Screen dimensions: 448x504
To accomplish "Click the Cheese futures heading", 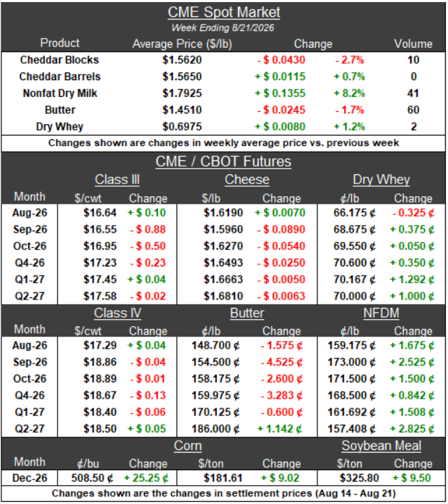I will coord(247,179).
